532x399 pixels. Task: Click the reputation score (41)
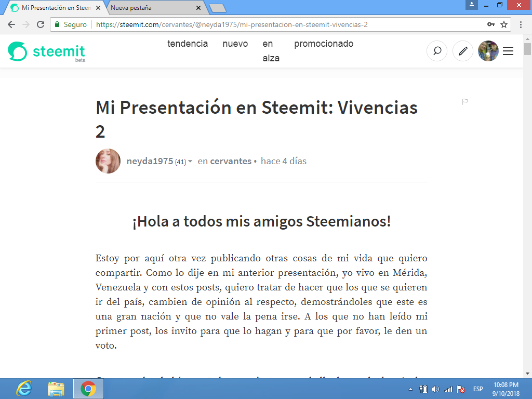(x=180, y=162)
